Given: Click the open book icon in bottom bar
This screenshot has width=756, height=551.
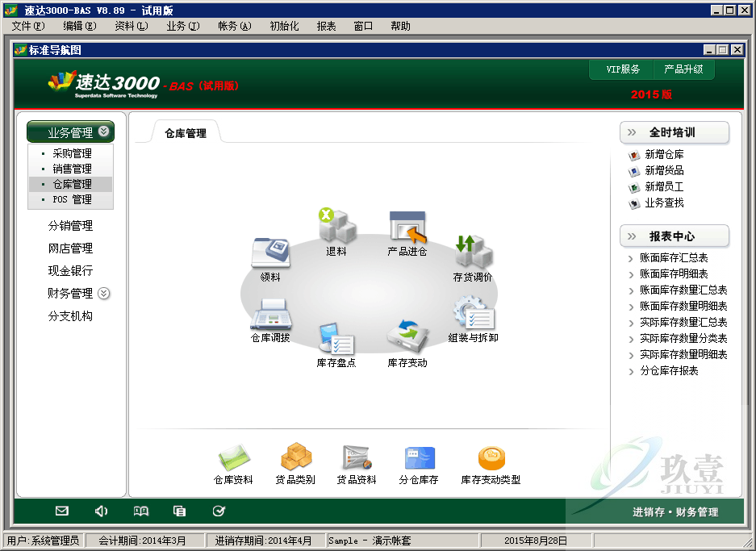Looking at the screenshot, I should tap(140, 511).
